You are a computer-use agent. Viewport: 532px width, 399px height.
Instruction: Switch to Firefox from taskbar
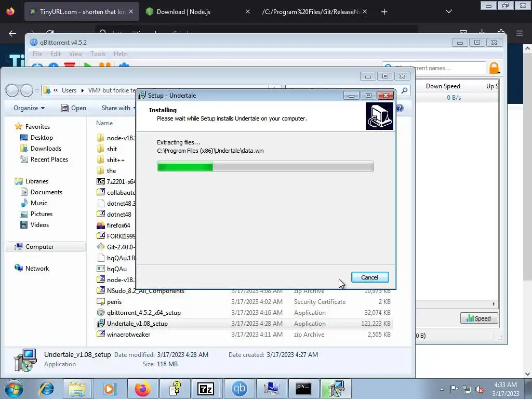tap(142, 389)
